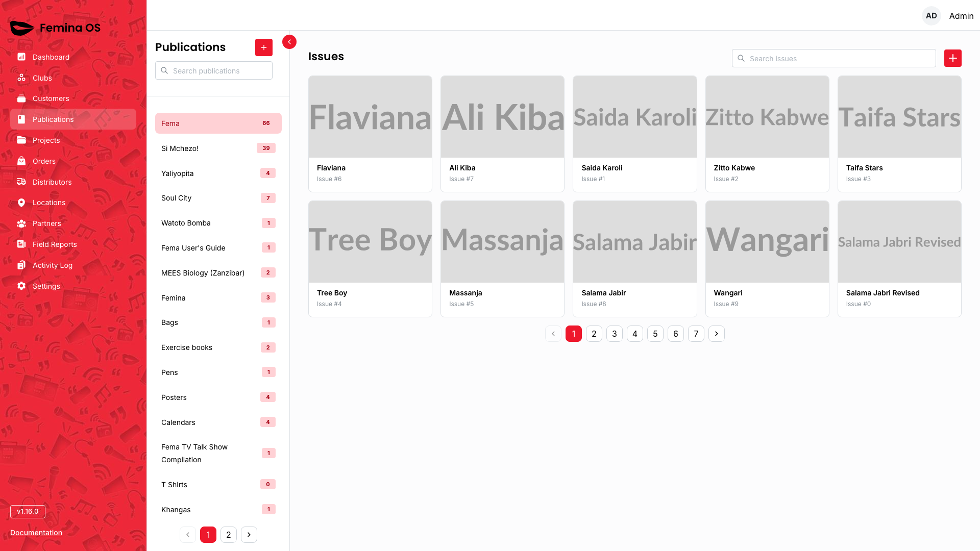Open the Salama Jabri Revised issue cover
980x551 pixels.
click(899, 242)
